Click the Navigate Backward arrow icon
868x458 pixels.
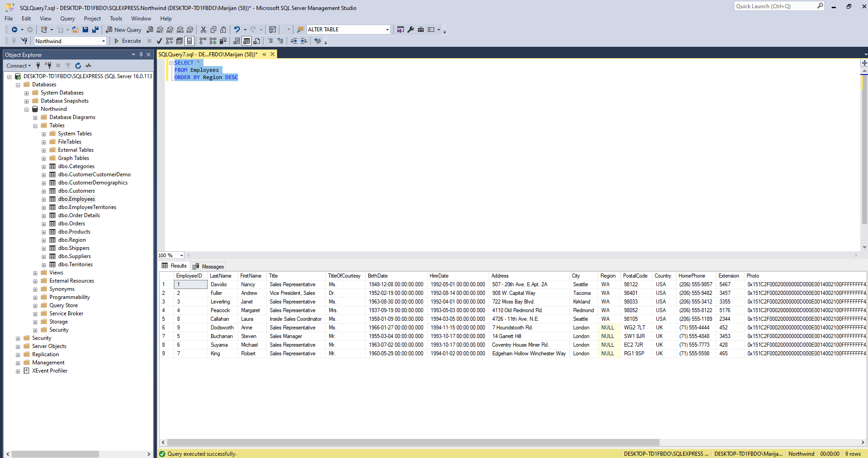point(15,30)
